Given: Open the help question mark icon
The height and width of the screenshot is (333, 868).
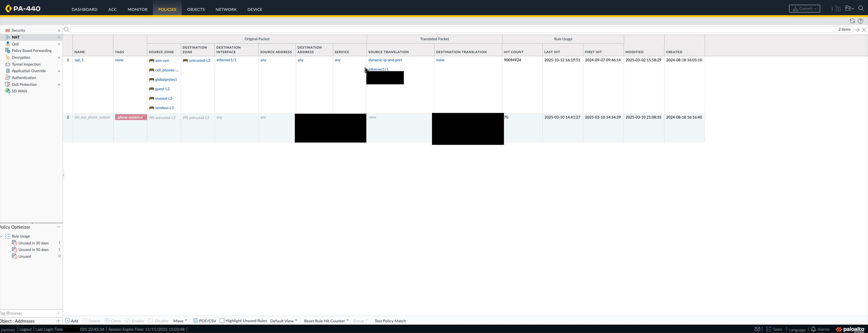Looking at the screenshot, I should 861,21.
